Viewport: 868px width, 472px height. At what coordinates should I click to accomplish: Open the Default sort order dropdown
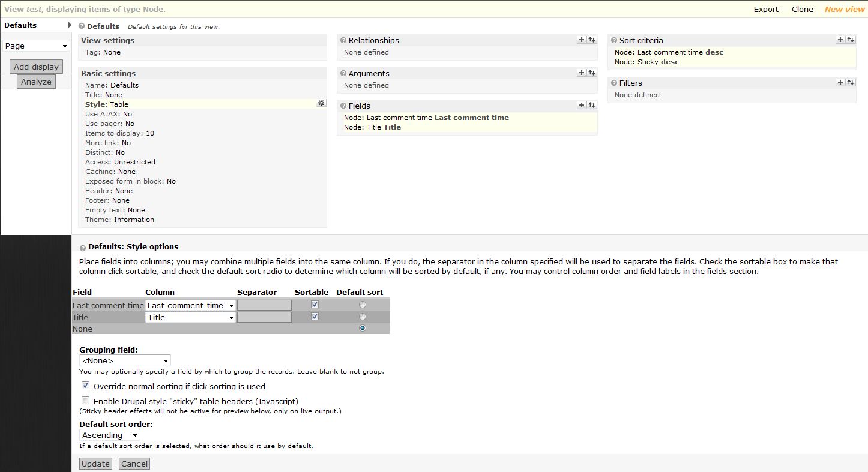pyautogui.click(x=109, y=435)
